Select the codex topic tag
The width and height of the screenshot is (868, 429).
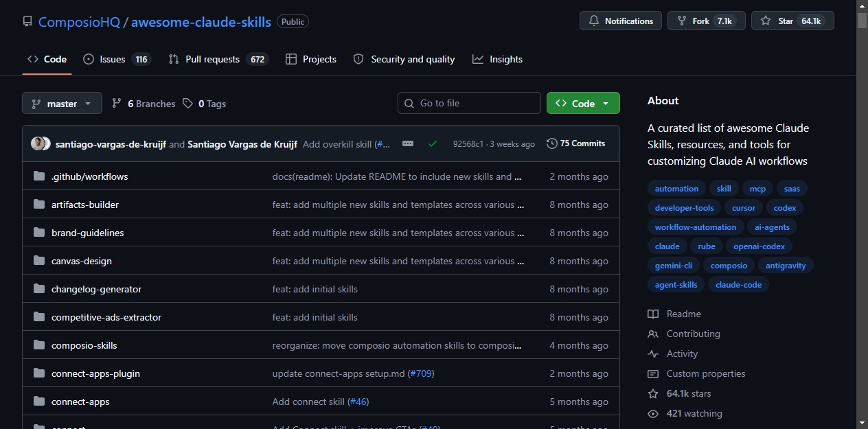click(785, 208)
